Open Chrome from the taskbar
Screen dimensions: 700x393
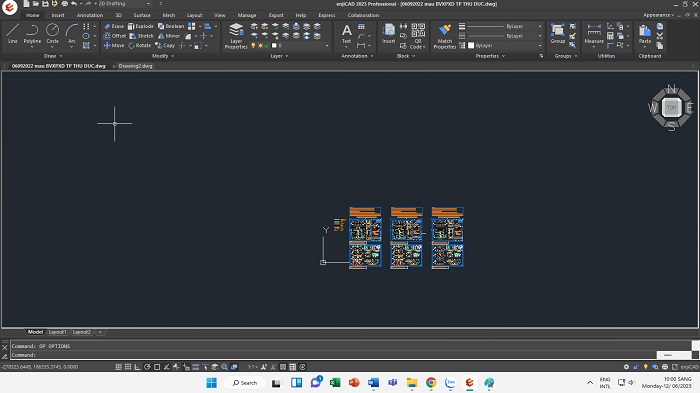coord(431,383)
